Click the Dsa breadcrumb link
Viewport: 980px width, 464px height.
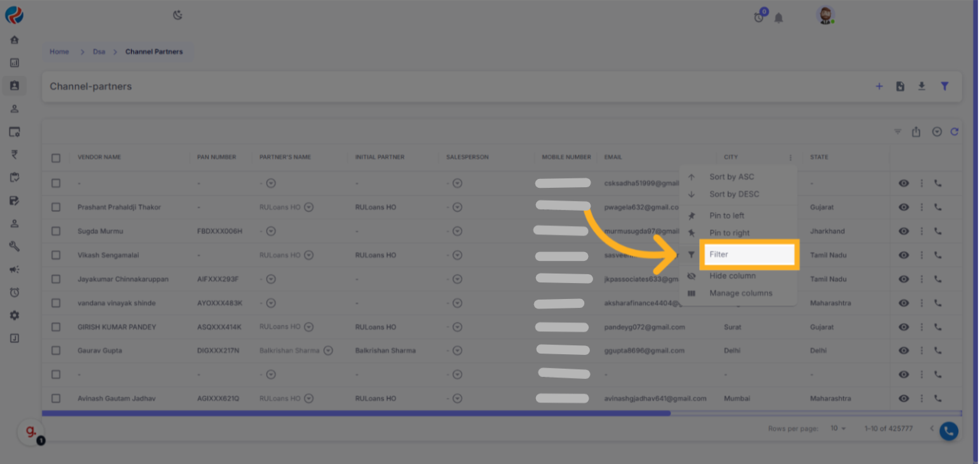pos(99,52)
